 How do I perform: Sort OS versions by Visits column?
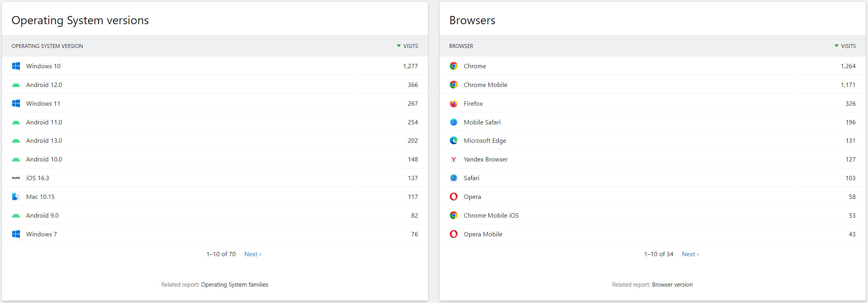point(407,46)
